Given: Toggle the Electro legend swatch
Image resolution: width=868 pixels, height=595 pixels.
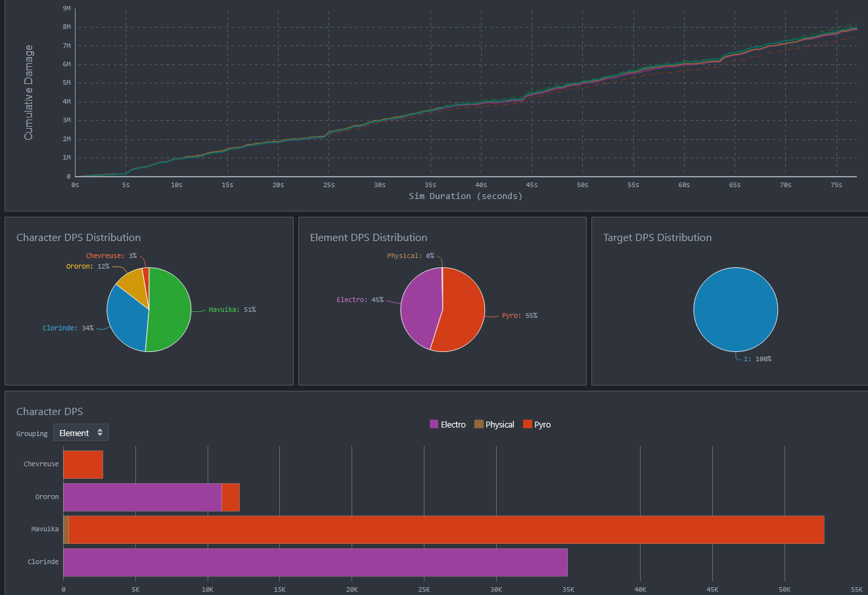Looking at the screenshot, I should coord(434,424).
